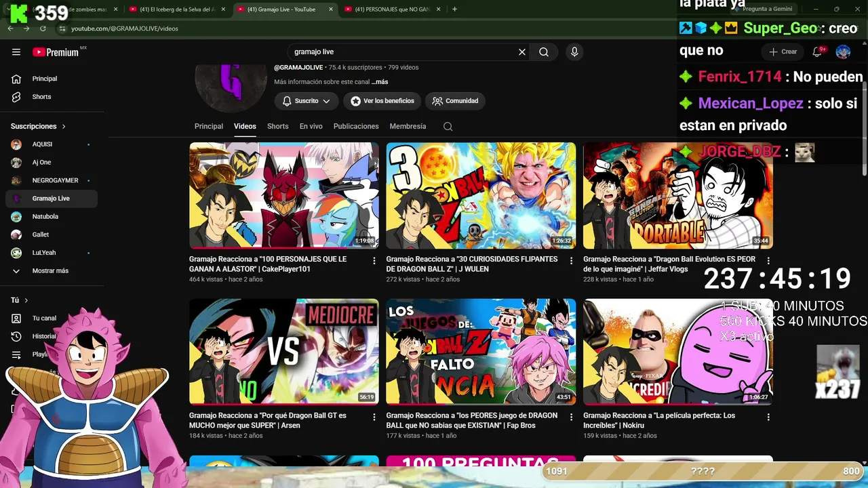This screenshot has width=868, height=488.
Task: Open the Natubola subscription channel
Action: click(x=52, y=217)
